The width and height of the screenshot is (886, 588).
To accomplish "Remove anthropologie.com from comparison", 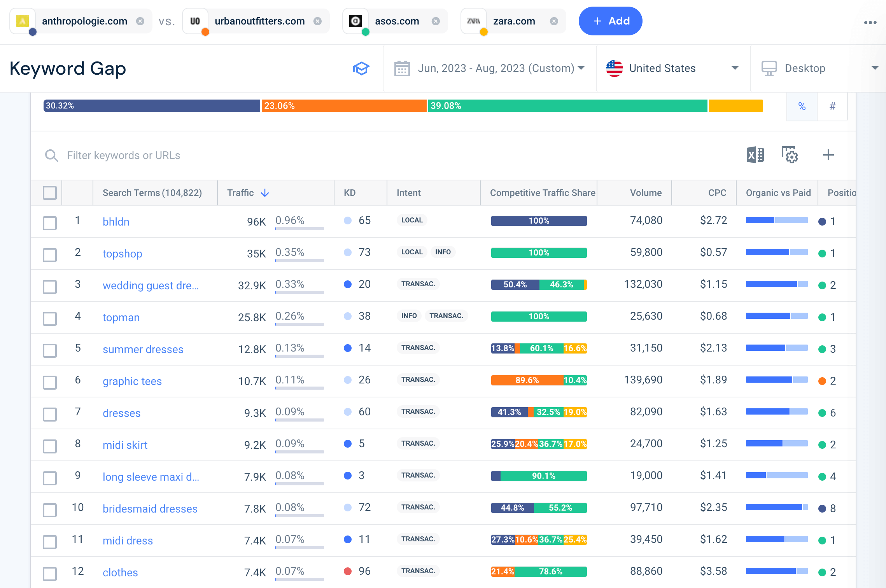I will tap(140, 21).
